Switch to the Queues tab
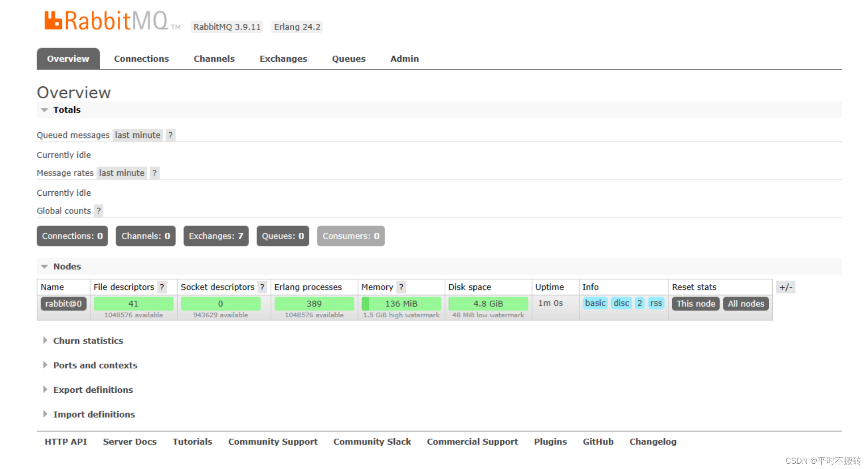Viewport: 868px width, 469px height. (x=348, y=59)
